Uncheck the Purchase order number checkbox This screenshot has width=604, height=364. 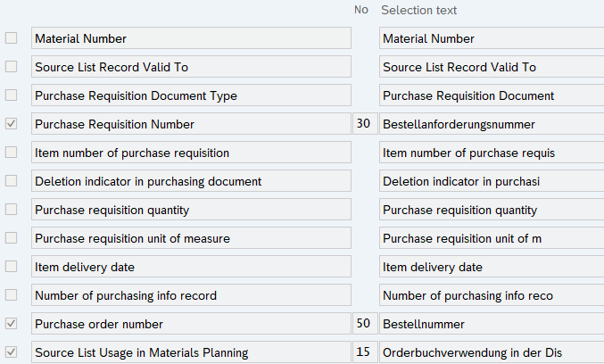[11, 324]
